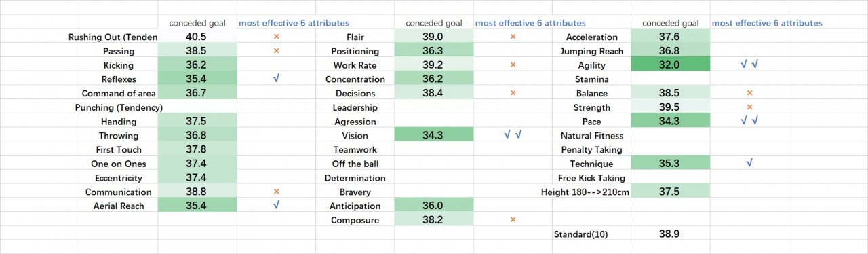
Task: Select the 'Height 180-->210cm' cell
Action: (585, 192)
